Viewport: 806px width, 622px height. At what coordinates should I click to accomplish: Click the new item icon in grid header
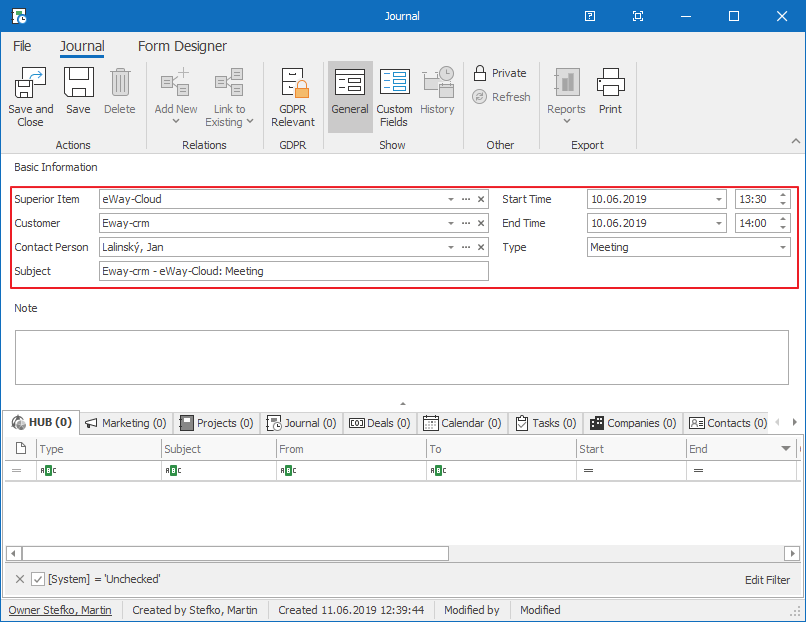click(x=21, y=448)
